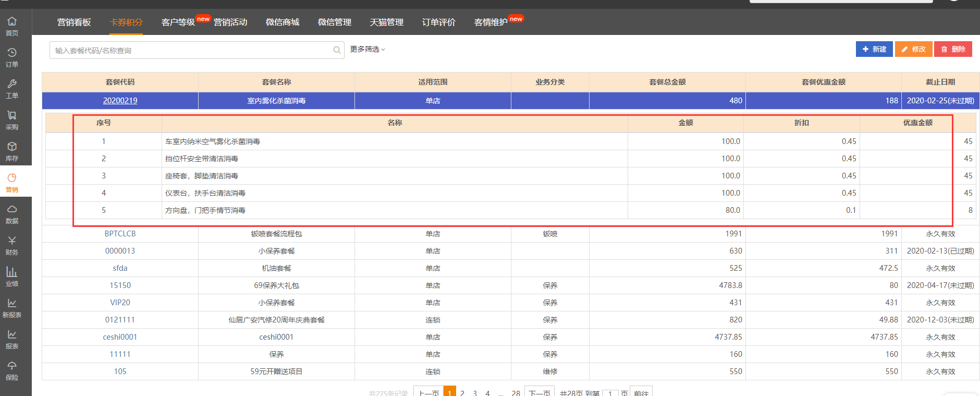The height and width of the screenshot is (396, 980).
Task: Open the 报表 reports sidebar icon
Action: 12,339
